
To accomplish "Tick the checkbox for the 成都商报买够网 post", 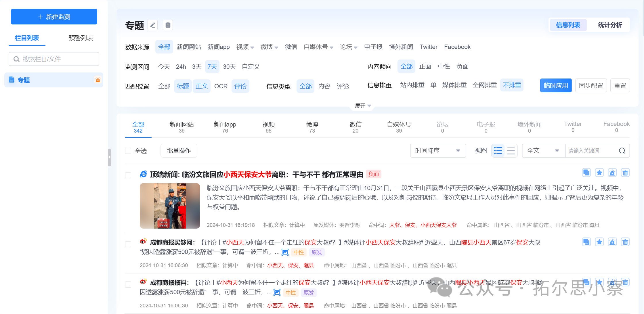I will click(128, 244).
